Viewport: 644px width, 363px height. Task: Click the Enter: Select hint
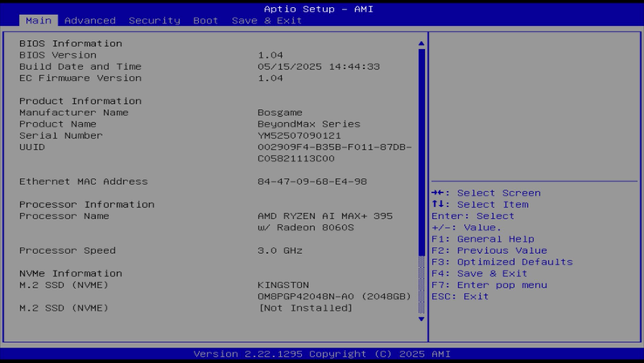[x=473, y=216]
